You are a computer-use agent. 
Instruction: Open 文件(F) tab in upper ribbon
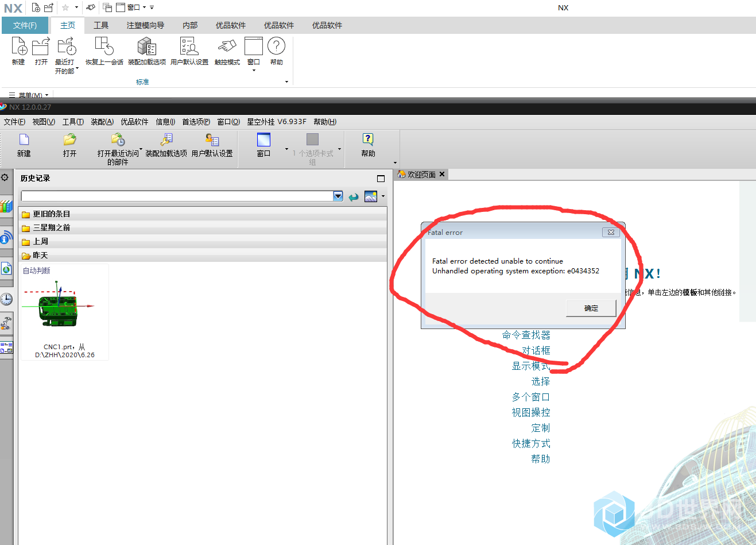pyautogui.click(x=25, y=25)
